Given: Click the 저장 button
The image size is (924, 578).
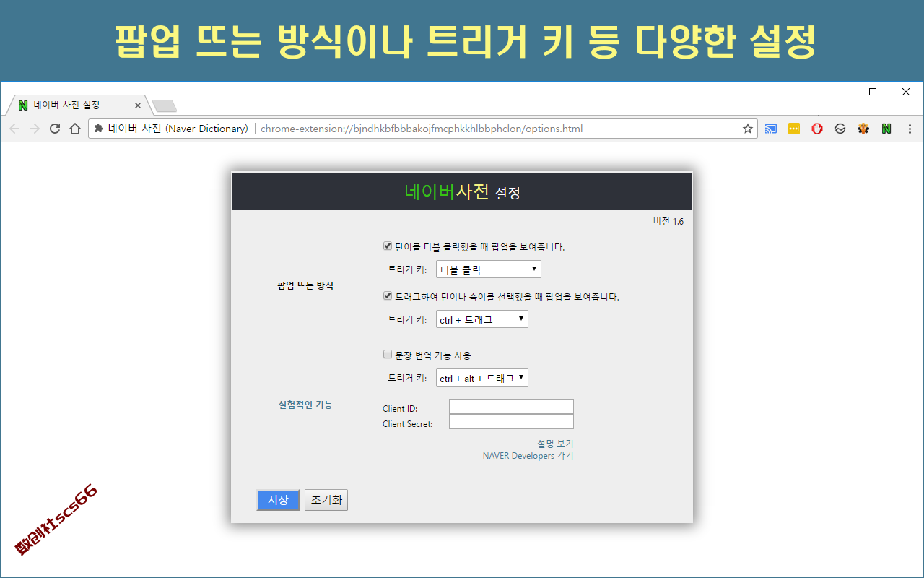Looking at the screenshot, I should pyautogui.click(x=278, y=500).
